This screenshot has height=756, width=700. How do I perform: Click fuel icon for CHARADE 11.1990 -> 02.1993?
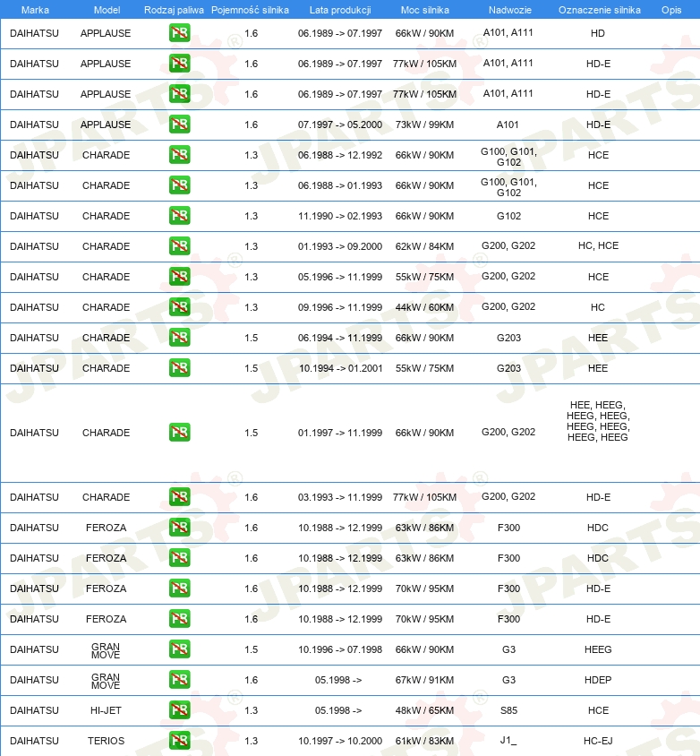(180, 216)
